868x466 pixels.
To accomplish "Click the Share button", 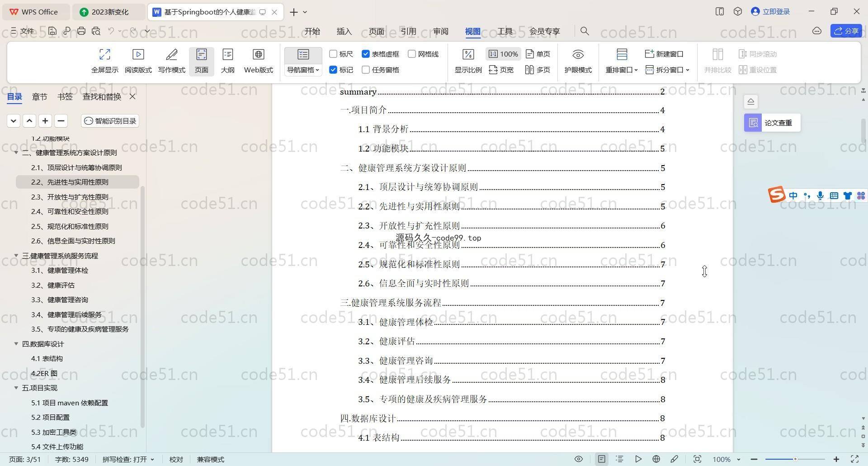I will point(846,31).
